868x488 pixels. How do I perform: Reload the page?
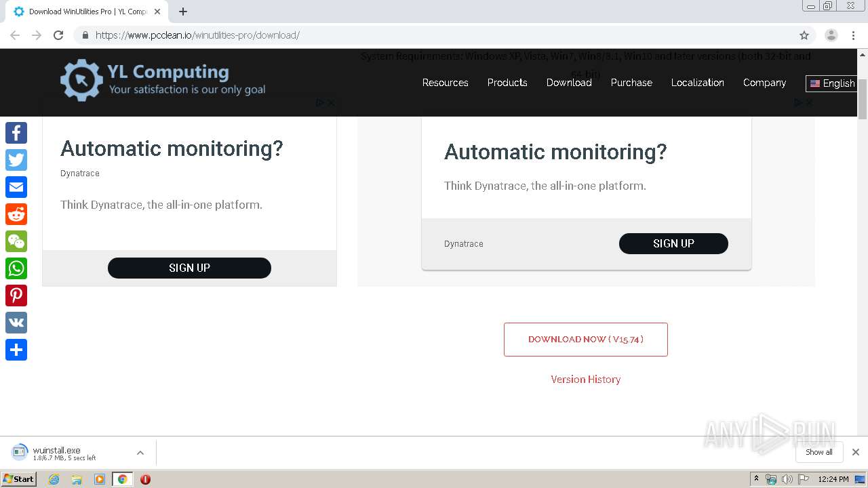click(58, 35)
